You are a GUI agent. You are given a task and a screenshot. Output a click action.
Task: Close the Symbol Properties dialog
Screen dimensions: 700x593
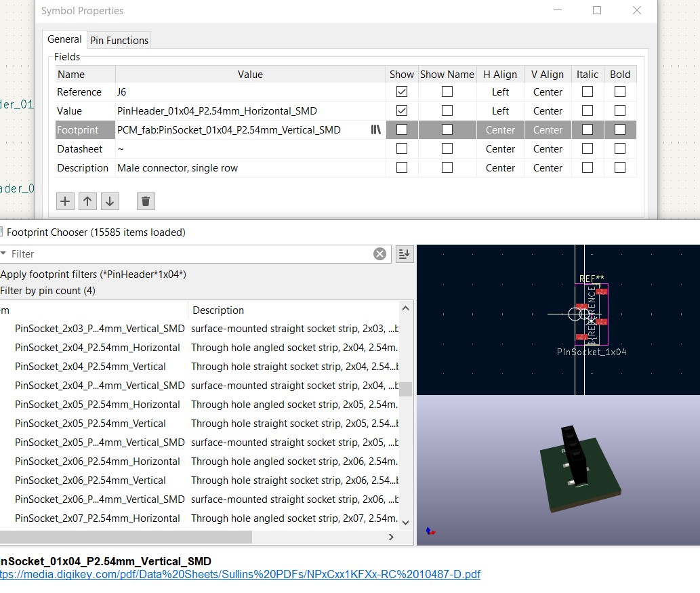(x=637, y=10)
